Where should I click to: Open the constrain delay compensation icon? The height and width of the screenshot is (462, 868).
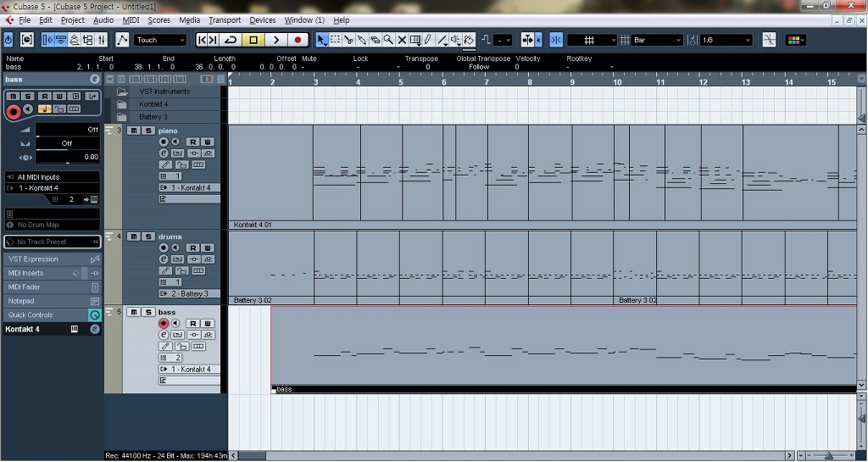26,40
